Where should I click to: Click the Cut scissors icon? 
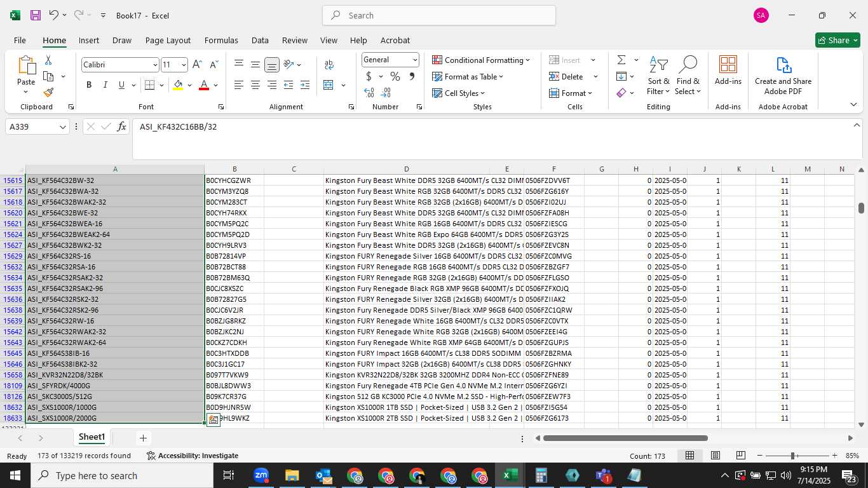click(x=48, y=60)
